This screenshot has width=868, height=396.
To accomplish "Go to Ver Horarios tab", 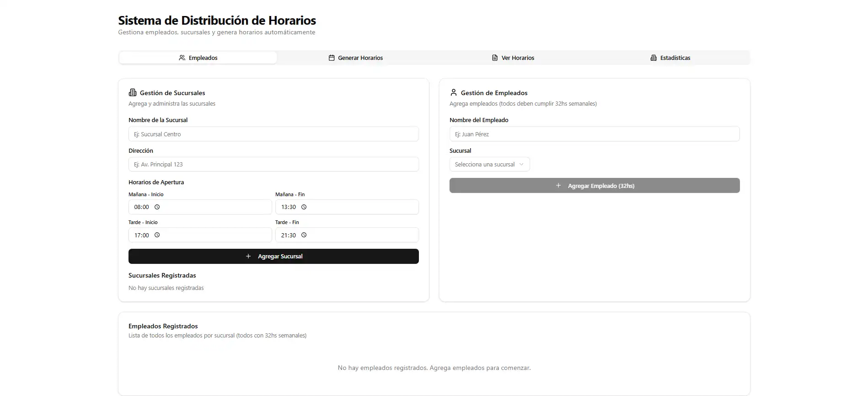I will (513, 58).
